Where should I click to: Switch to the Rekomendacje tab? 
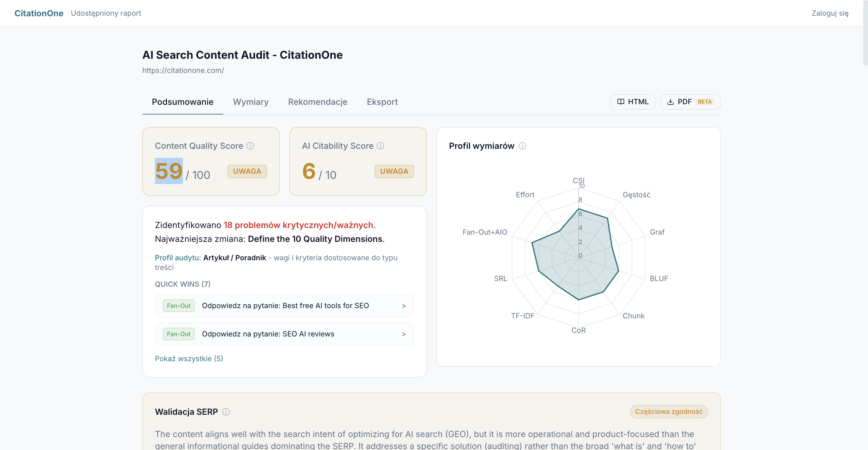pos(317,102)
